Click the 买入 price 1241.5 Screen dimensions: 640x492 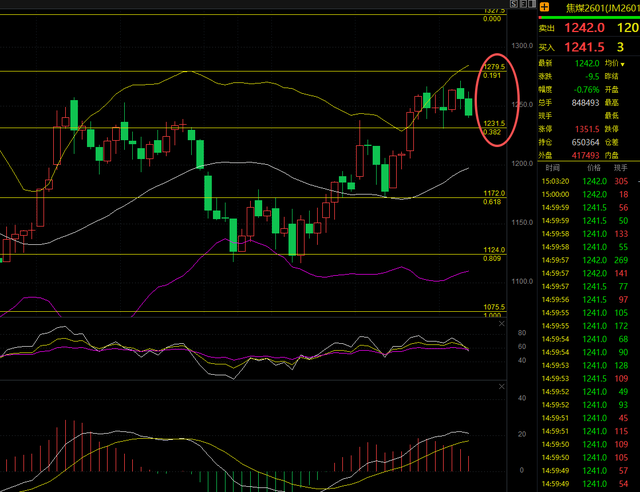click(584, 47)
